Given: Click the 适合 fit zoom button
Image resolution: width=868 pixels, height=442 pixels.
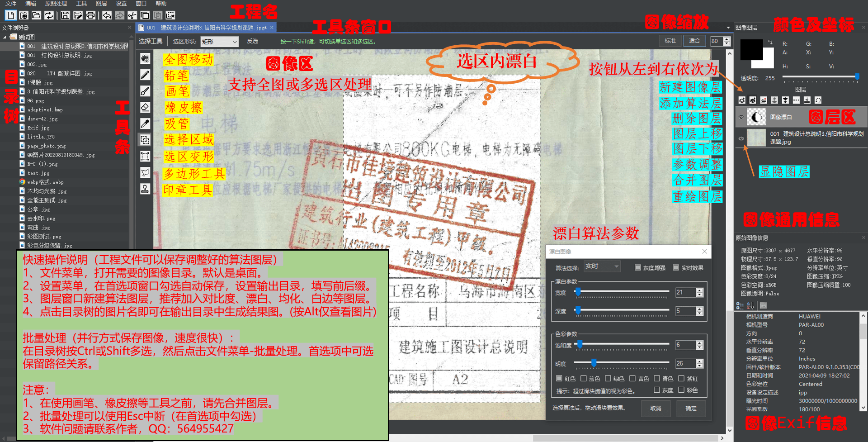Looking at the screenshot, I should tap(694, 41).
